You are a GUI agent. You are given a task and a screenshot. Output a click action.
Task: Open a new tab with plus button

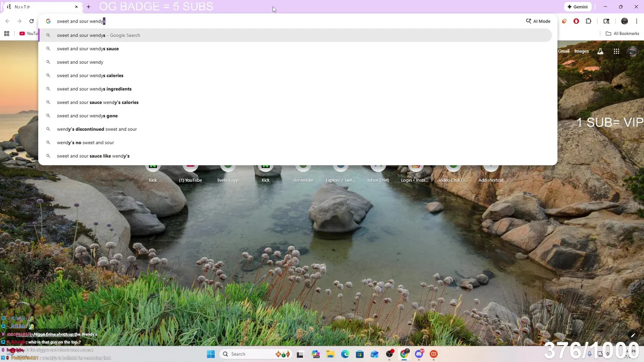click(89, 7)
